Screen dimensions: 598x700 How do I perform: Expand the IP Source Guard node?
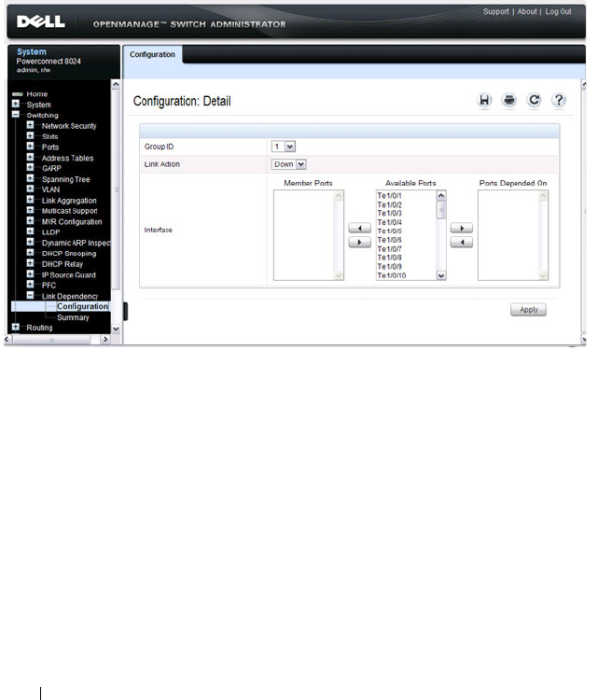click(x=30, y=274)
